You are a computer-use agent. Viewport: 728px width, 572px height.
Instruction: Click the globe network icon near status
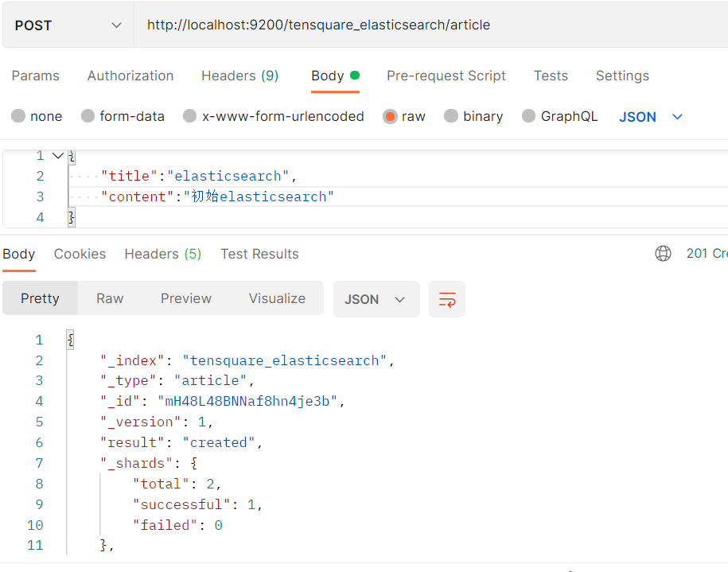click(x=663, y=254)
